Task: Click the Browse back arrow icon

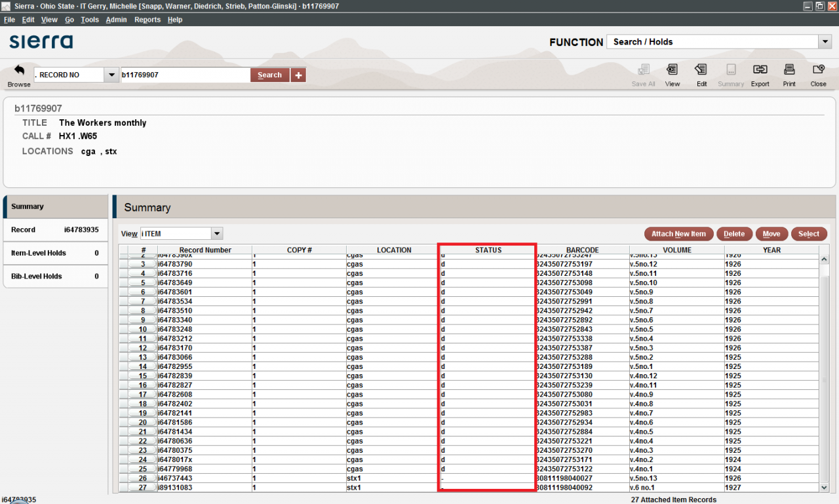Action: click(19, 70)
